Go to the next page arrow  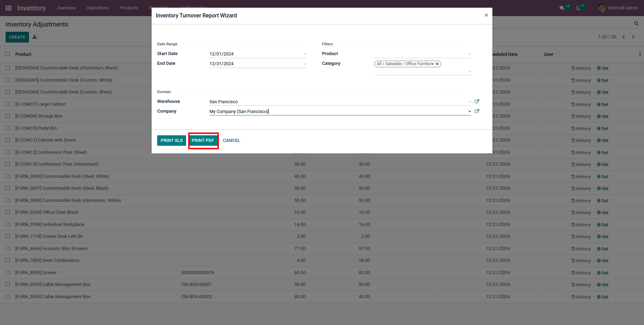pyautogui.click(x=633, y=37)
